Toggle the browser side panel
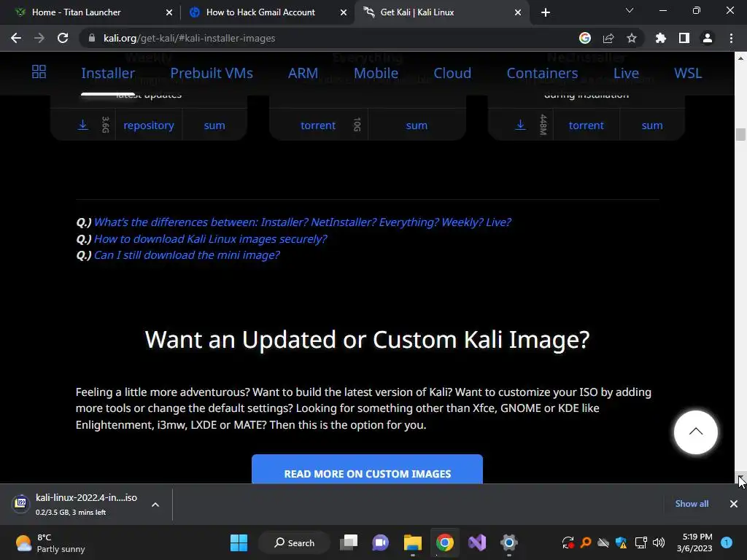 684,38
